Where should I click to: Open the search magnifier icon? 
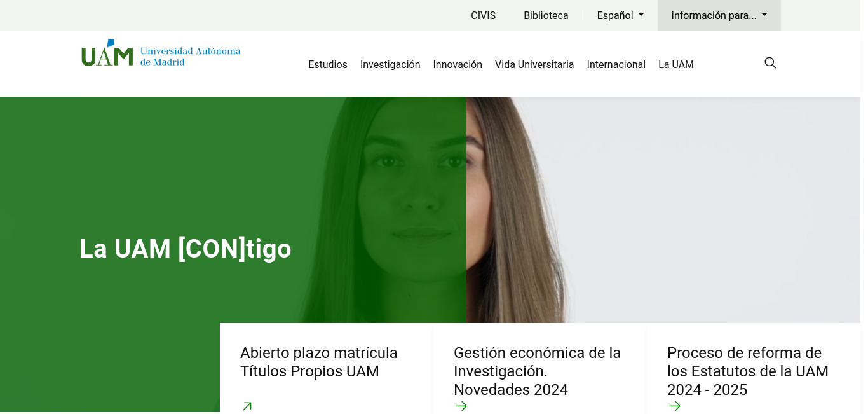click(770, 63)
